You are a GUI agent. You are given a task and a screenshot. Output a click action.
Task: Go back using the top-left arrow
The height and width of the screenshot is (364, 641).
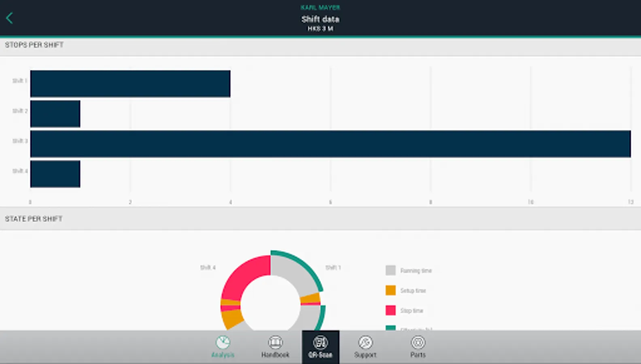tap(9, 18)
